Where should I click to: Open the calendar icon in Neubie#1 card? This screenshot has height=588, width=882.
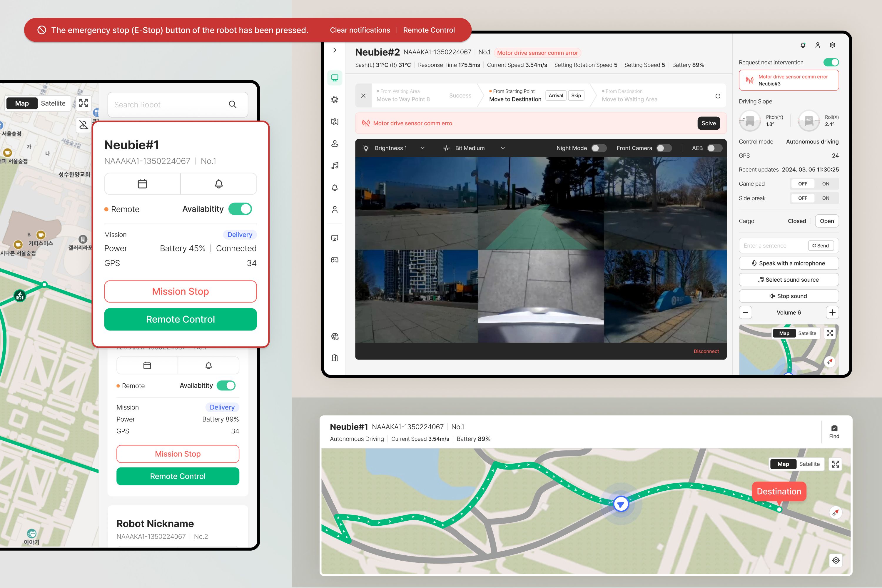(x=143, y=184)
